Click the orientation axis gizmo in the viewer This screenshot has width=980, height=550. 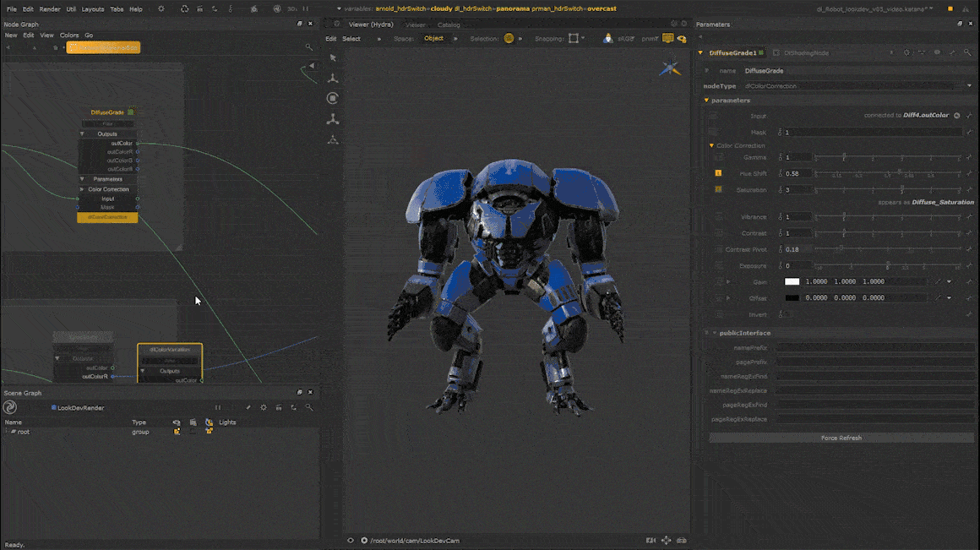click(x=669, y=68)
